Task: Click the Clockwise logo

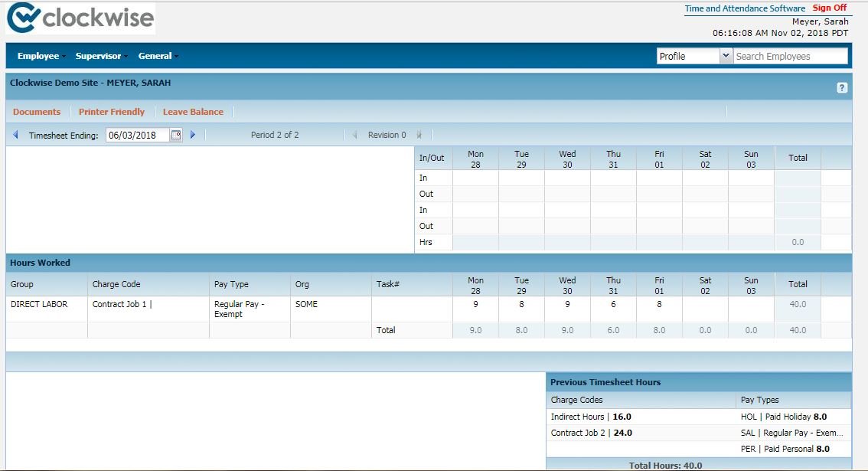Action: point(80,18)
